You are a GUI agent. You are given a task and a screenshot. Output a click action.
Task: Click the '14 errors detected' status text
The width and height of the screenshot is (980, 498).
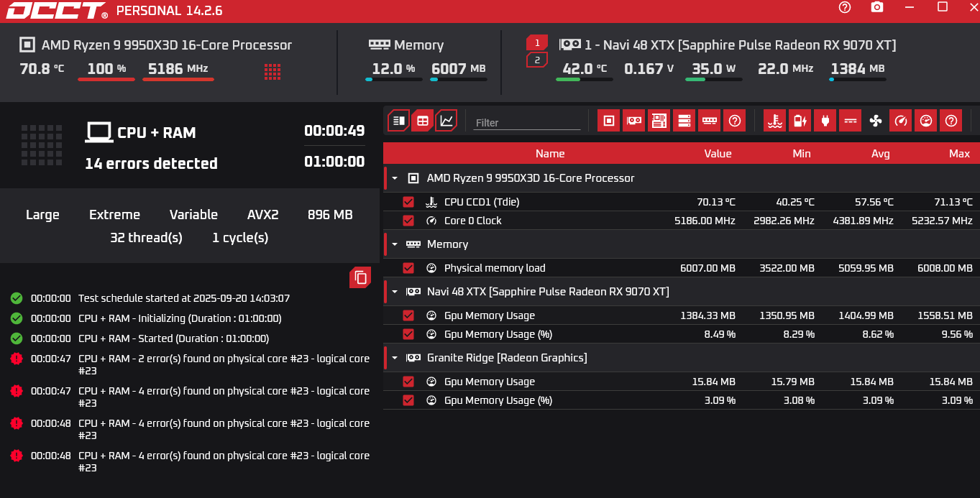tap(151, 164)
